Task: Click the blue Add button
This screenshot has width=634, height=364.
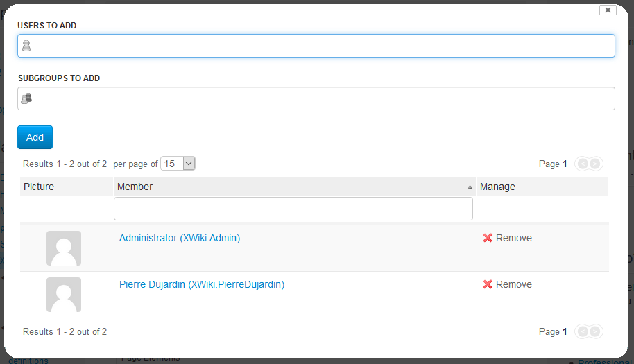Action: 35,137
